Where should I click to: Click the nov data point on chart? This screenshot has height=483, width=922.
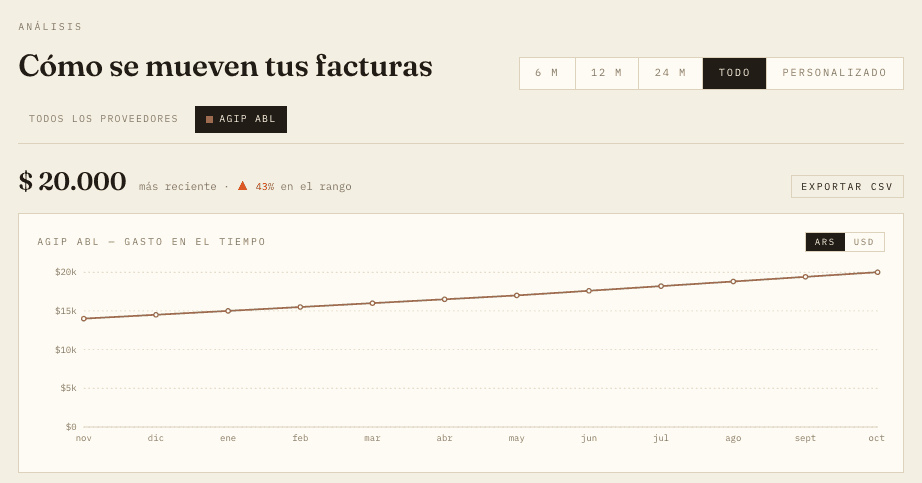(83, 319)
